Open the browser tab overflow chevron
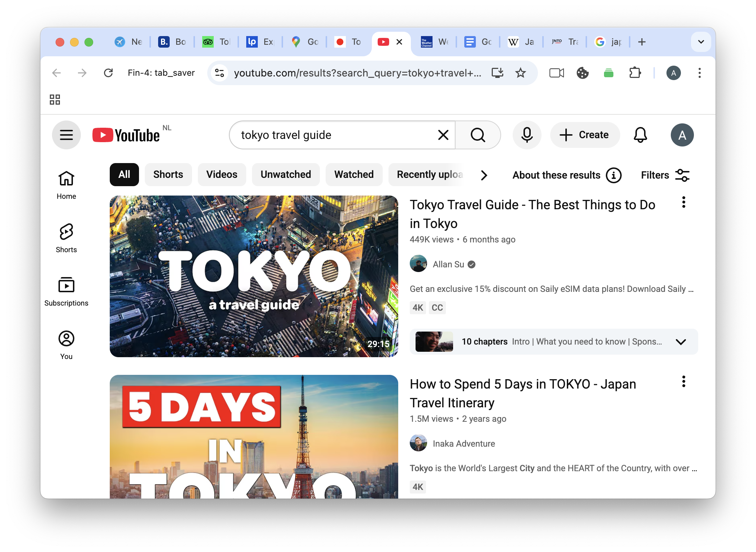The height and width of the screenshot is (552, 756). click(701, 41)
